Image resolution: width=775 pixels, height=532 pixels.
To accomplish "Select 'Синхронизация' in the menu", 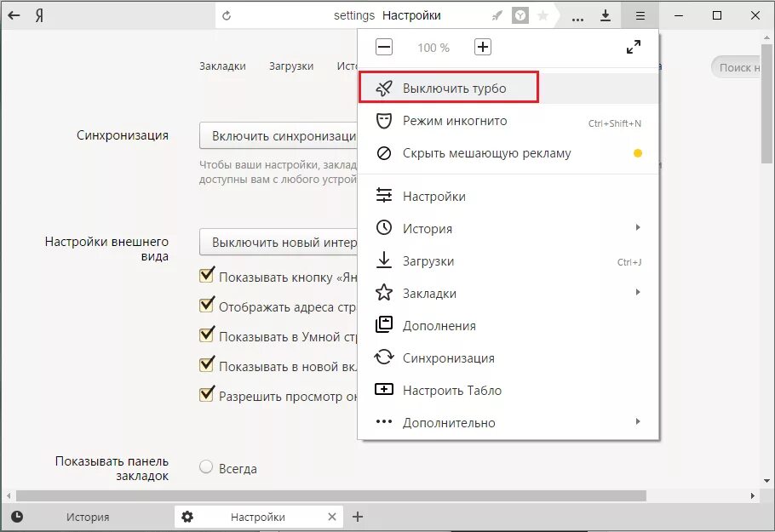I will click(508, 358).
